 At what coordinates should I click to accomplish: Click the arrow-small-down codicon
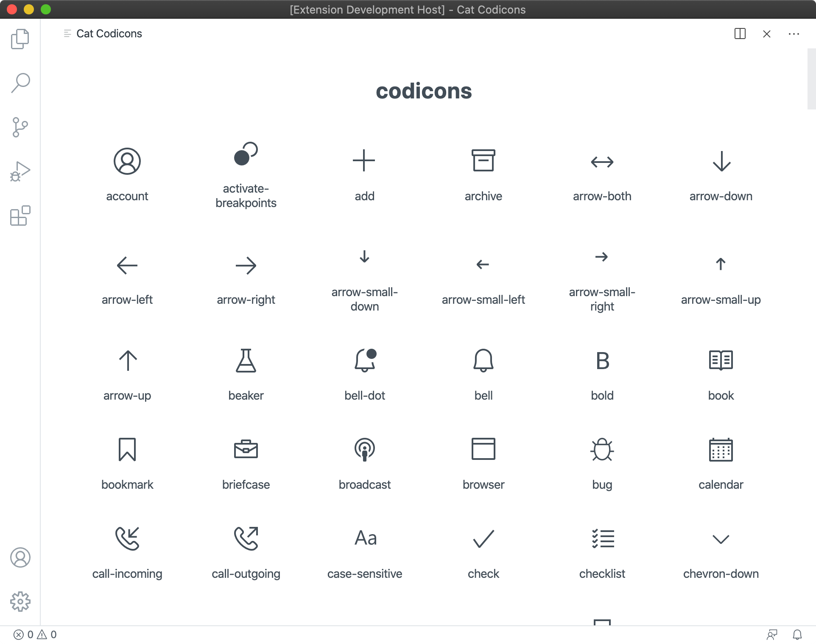(x=364, y=257)
